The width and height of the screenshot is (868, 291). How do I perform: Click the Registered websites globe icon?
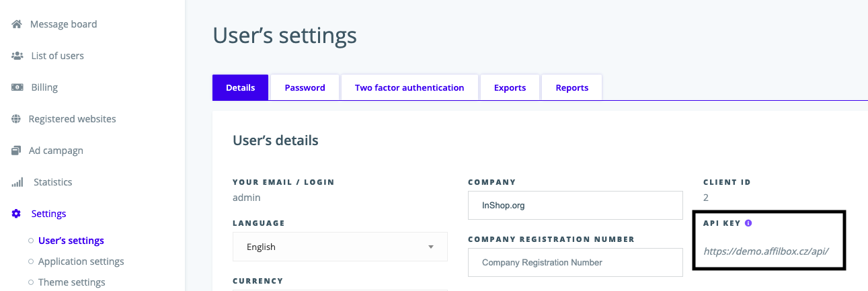pyautogui.click(x=17, y=119)
